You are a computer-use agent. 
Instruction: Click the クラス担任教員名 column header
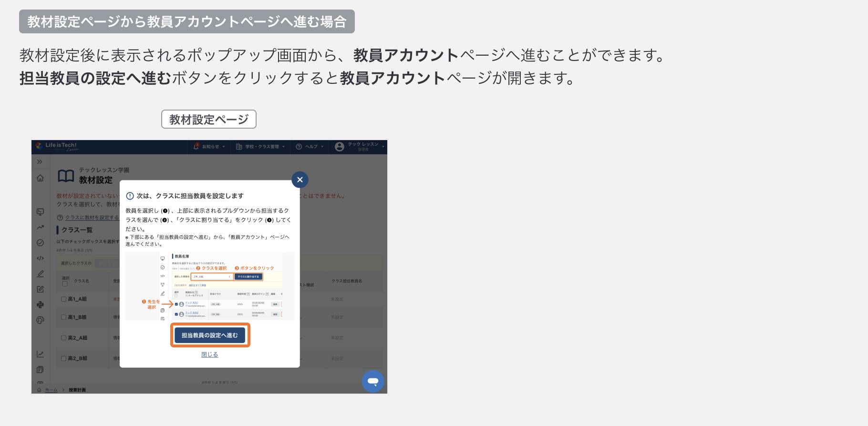coord(347,281)
